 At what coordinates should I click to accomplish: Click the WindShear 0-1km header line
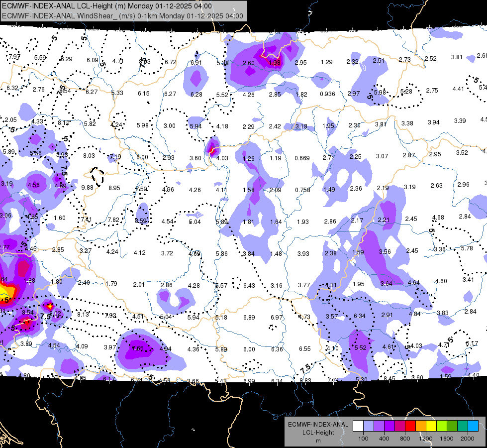click(122, 16)
